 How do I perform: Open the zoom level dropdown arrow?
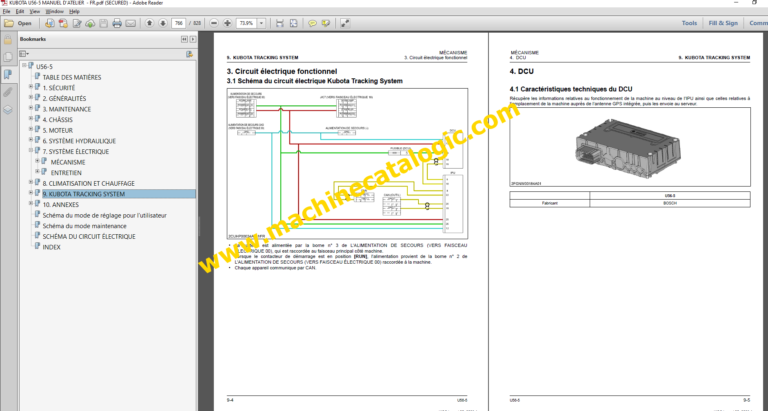pyautogui.click(x=262, y=23)
